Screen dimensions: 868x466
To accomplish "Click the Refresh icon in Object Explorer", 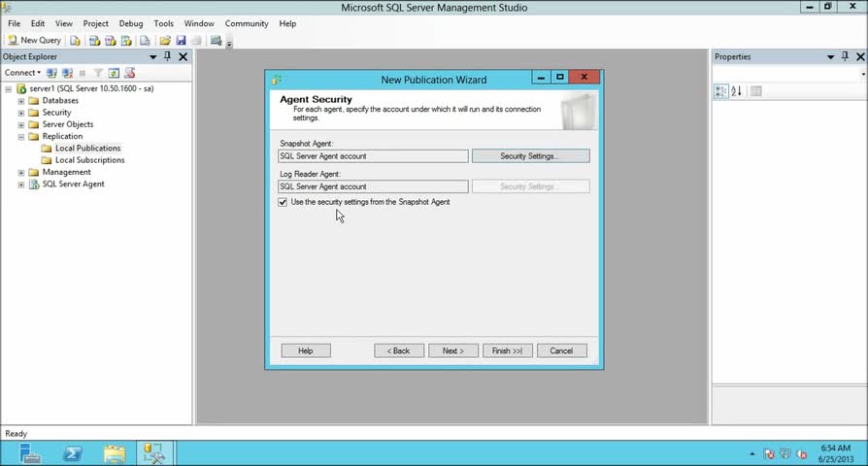I will click(114, 73).
